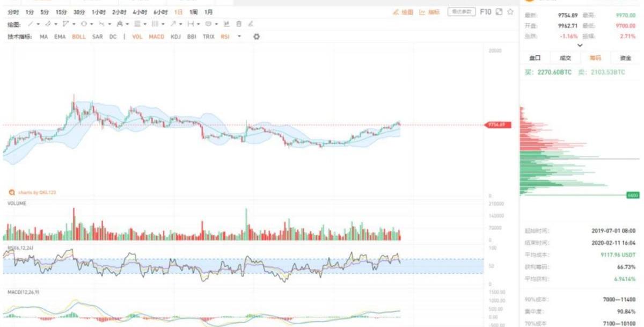Click the fullscreen expand icon
The height and width of the screenshot is (327, 644).
[499, 11]
